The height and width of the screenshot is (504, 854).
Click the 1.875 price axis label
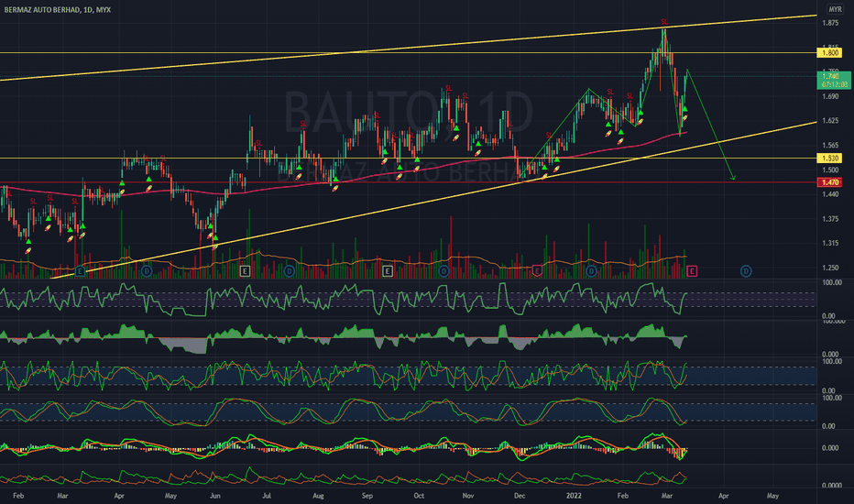(830, 23)
